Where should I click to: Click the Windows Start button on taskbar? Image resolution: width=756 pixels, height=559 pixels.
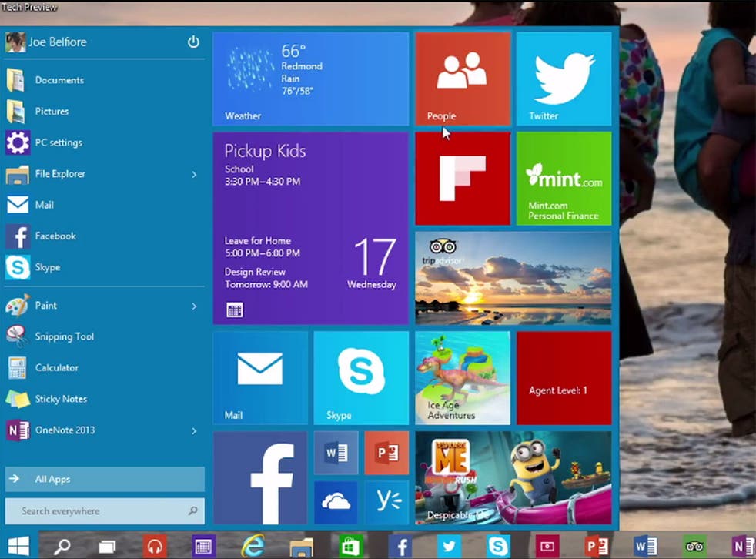(18, 546)
